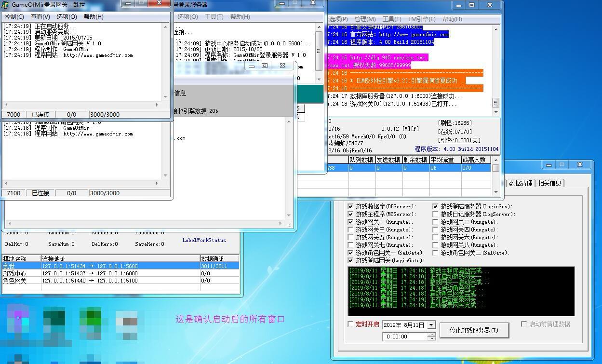Open 工具(T) menu in login server window
This screenshot has height=364, width=602.
214,16
